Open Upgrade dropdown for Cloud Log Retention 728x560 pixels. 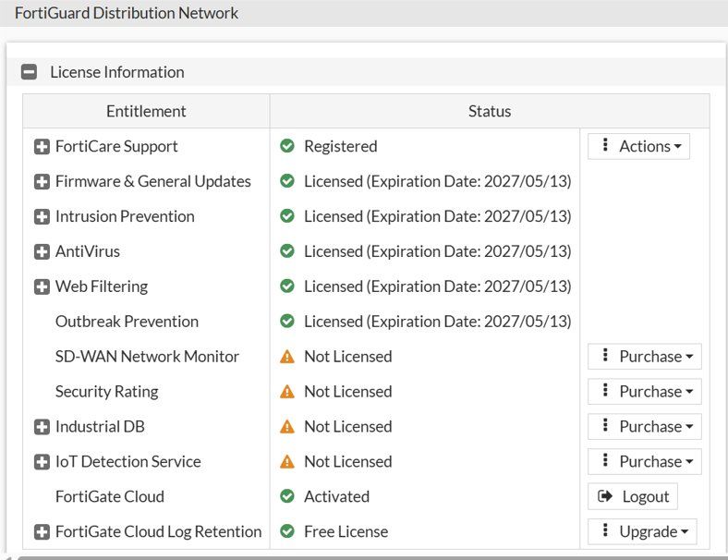point(642,531)
